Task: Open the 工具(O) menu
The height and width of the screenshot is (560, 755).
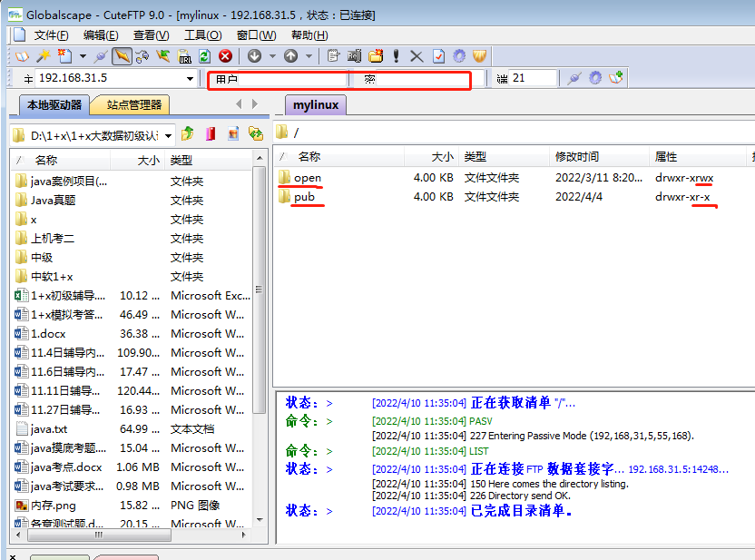Action: (x=202, y=35)
